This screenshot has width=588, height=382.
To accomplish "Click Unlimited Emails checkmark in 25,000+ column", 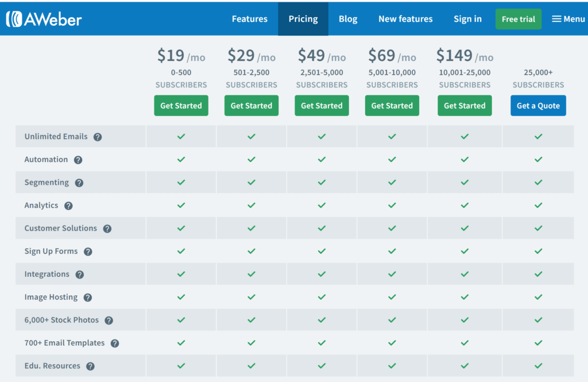I will tap(538, 136).
